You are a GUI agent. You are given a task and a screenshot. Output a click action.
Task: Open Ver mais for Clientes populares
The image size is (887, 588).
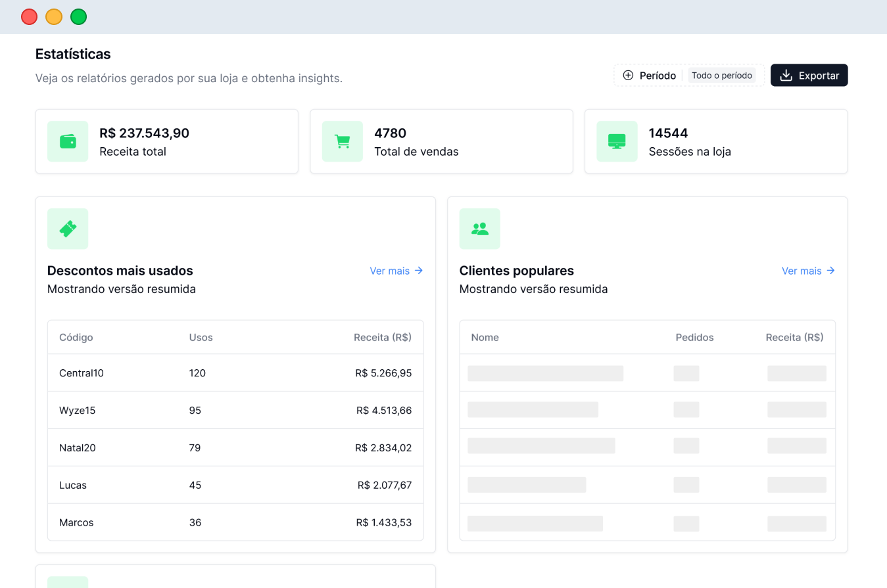(809, 271)
